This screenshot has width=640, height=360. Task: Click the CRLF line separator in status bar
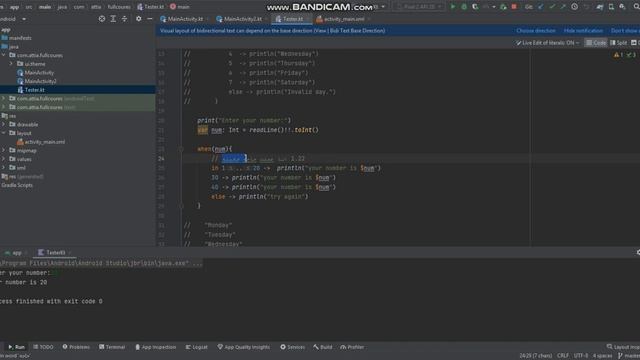click(562, 356)
